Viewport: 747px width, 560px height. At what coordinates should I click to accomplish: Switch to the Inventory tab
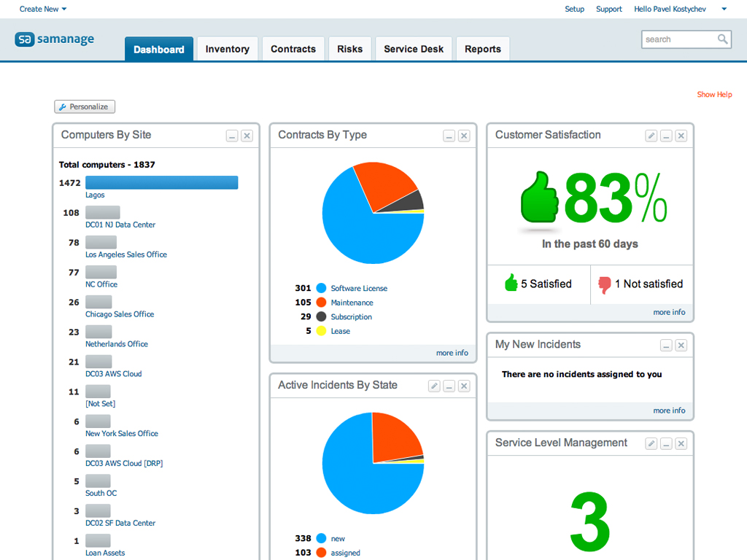click(227, 49)
